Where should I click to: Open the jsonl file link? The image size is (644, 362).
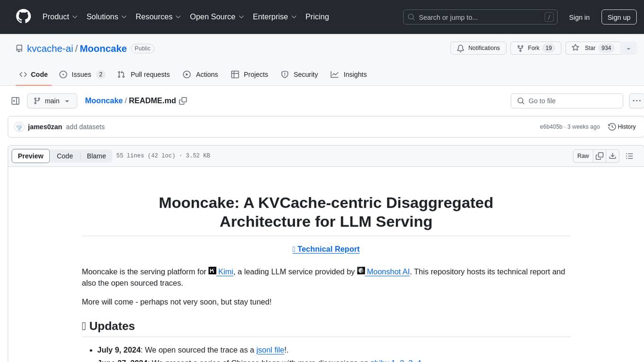tap(270, 350)
